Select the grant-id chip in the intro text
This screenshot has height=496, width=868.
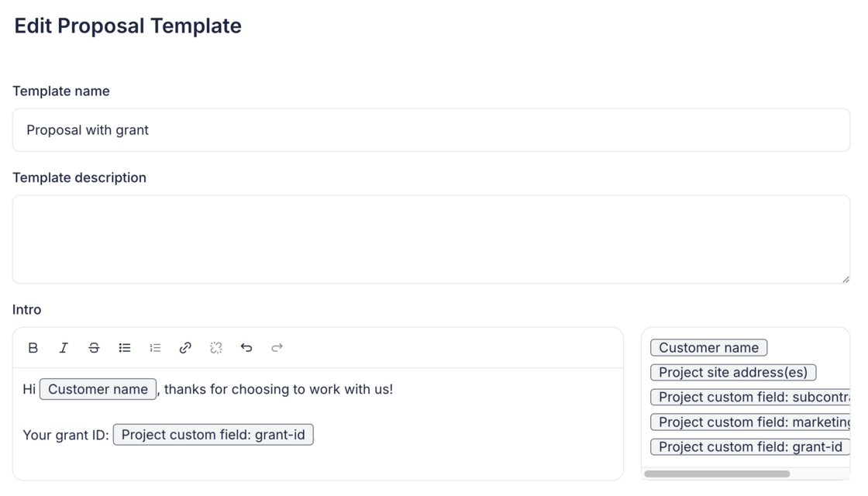(x=213, y=434)
